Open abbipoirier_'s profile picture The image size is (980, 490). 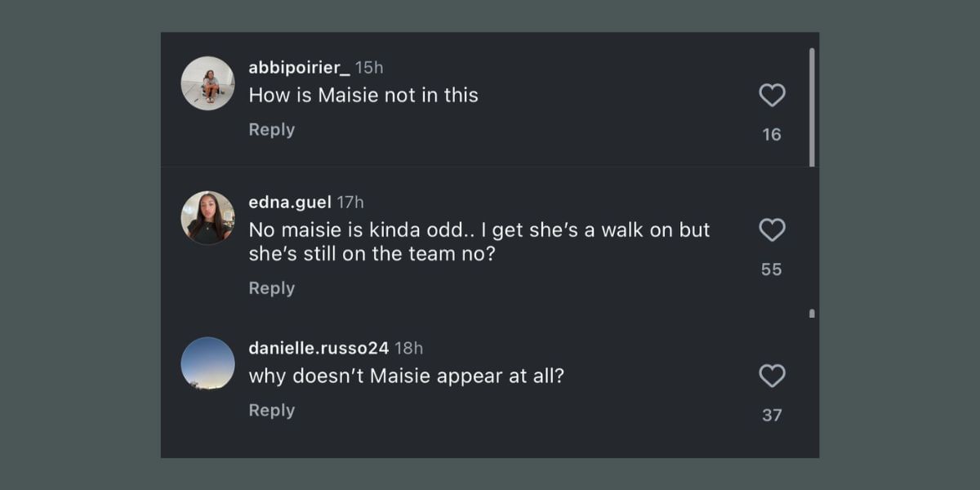(x=207, y=83)
